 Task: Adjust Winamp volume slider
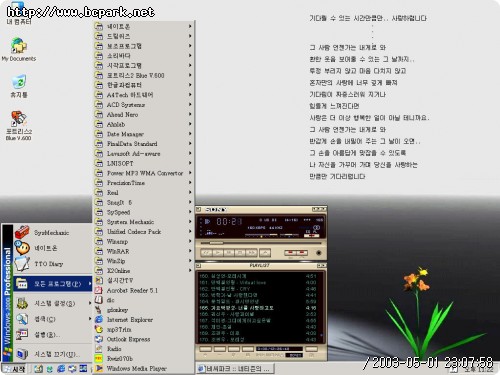(261, 235)
